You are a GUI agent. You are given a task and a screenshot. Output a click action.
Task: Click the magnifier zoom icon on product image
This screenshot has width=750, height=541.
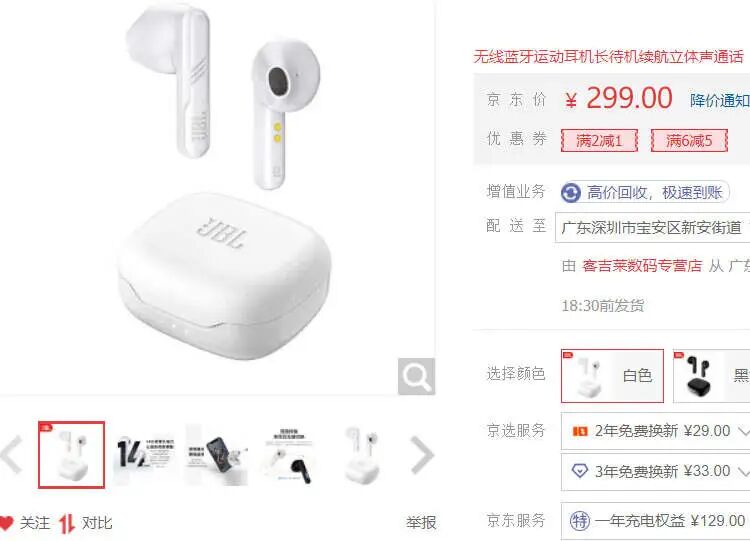[x=416, y=376]
